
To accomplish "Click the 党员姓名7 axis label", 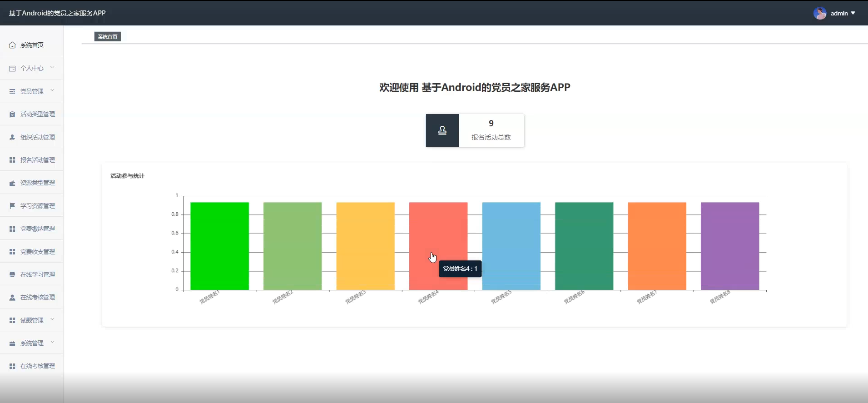I will [x=647, y=297].
